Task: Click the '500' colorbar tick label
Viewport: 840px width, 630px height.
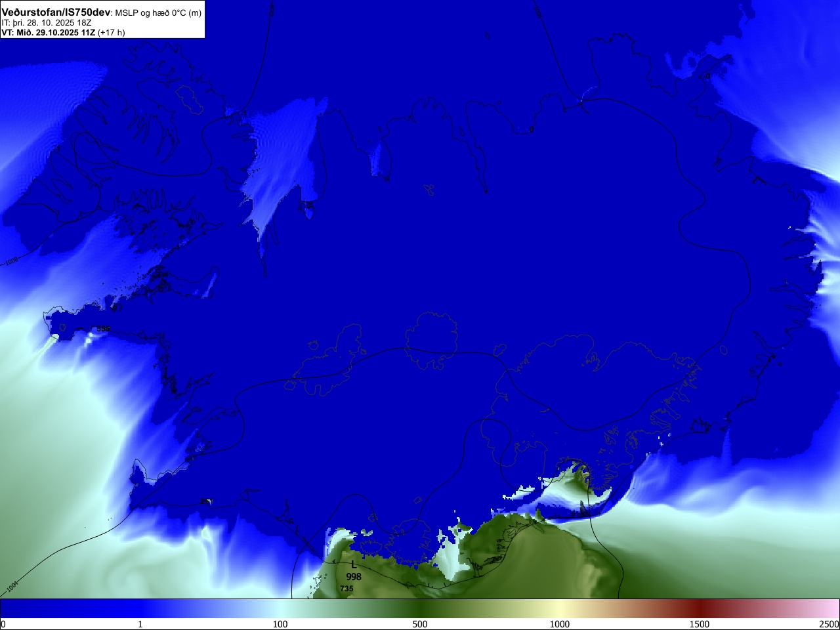Action: pyautogui.click(x=420, y=624)
